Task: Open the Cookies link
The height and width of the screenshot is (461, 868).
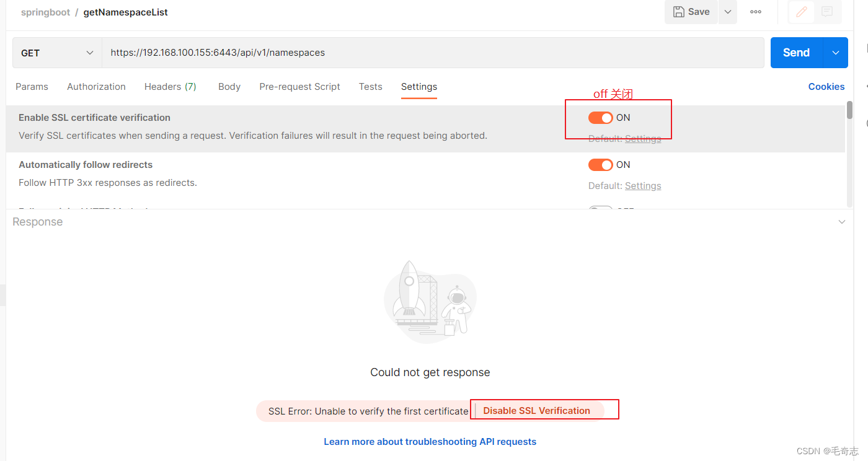Action: pos(826,87)
